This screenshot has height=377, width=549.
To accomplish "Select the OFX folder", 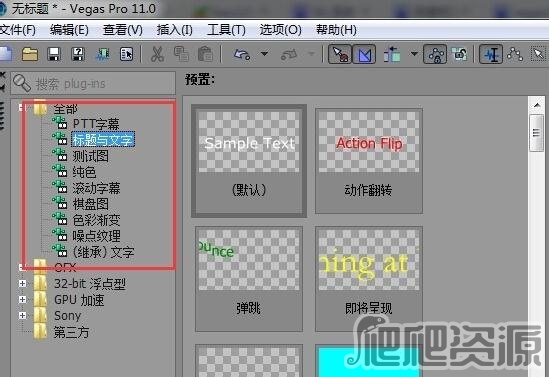I will (x=65, y=268).
